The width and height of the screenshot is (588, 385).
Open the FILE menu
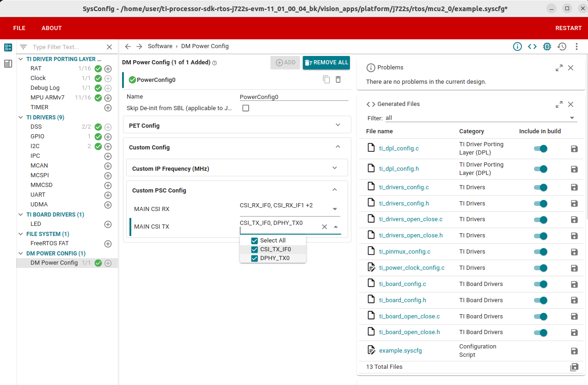pyautogui.click(x=19, y=28)
